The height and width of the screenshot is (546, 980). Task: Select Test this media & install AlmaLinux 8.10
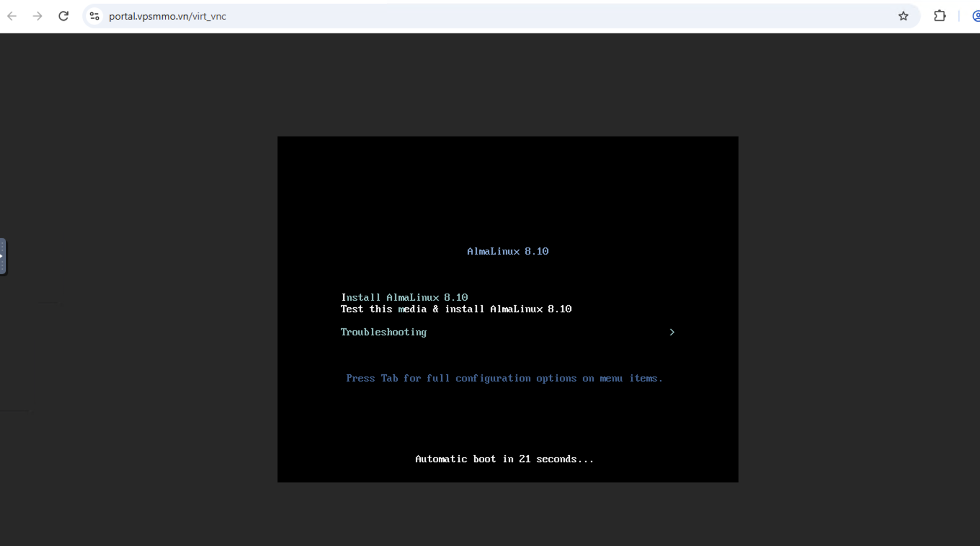456,309
